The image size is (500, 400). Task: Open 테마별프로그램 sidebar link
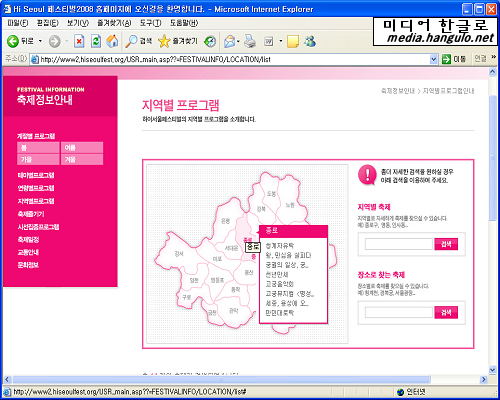pyautogui.click(x=36, y=175)
